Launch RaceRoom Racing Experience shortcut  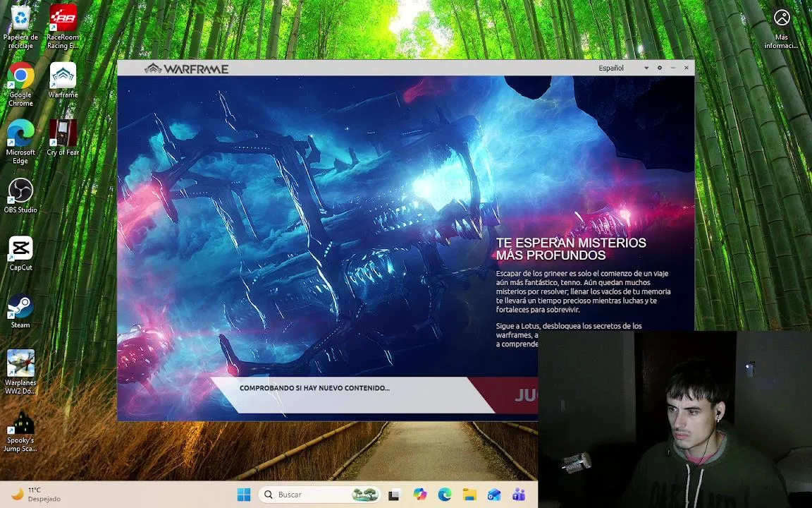[x=63, y=27]
